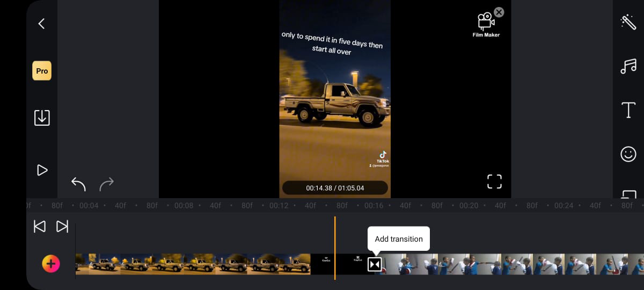
Task: Open the magic wand effects tool
Action: coord(628,22)
